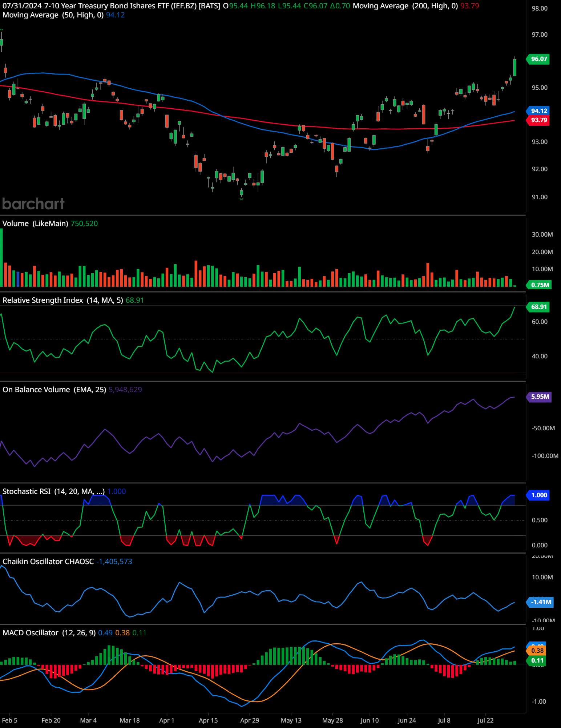Click the 5,948,629 OBV reading
The image size is (561, 728).
click(x=125, y=390)
